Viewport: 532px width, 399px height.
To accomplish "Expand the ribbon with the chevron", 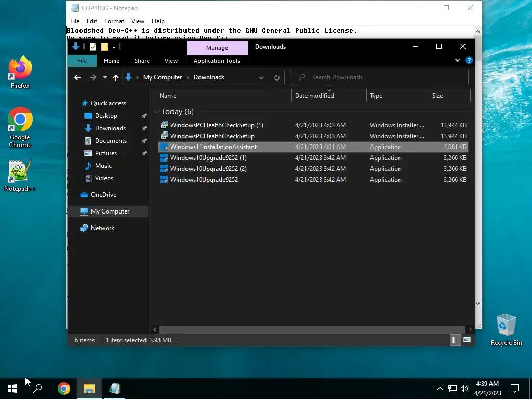I will tap(458, 60).
